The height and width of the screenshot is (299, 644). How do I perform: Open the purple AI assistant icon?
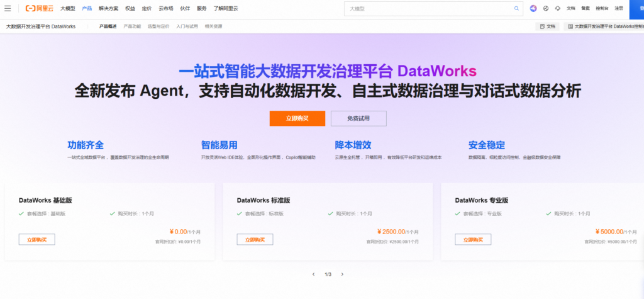533,8
